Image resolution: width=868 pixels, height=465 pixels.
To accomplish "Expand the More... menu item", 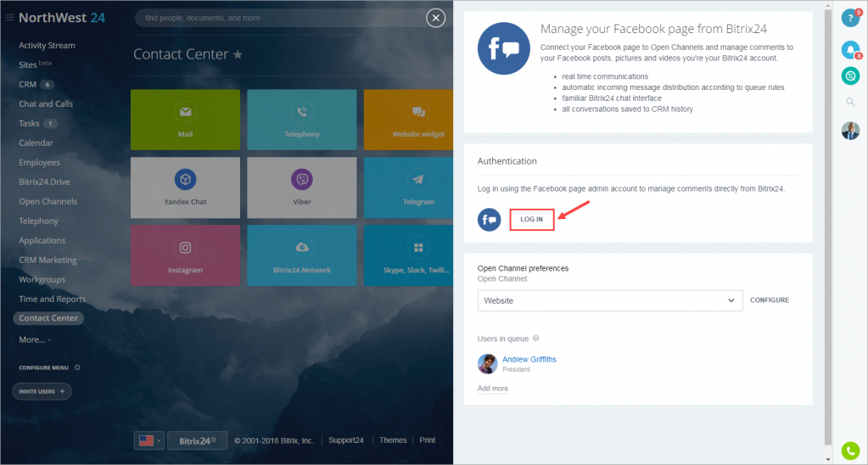I will coord(35,339).
